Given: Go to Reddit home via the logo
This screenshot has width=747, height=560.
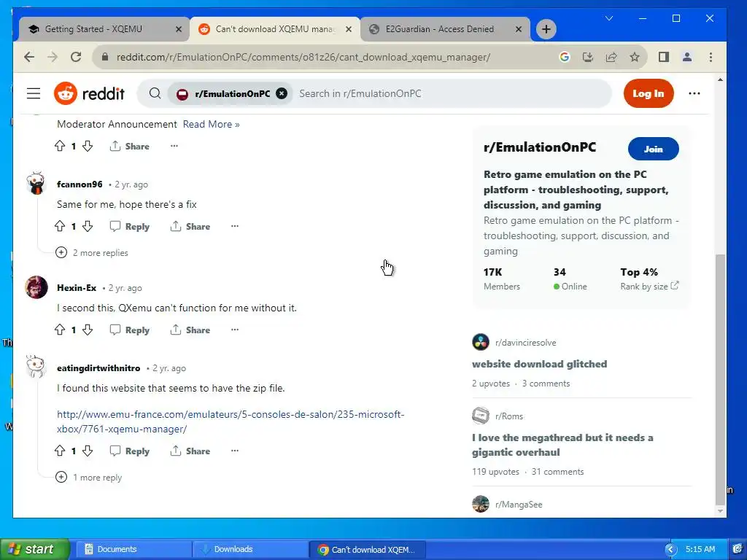Looking at the screenshot, I should 89,93.
